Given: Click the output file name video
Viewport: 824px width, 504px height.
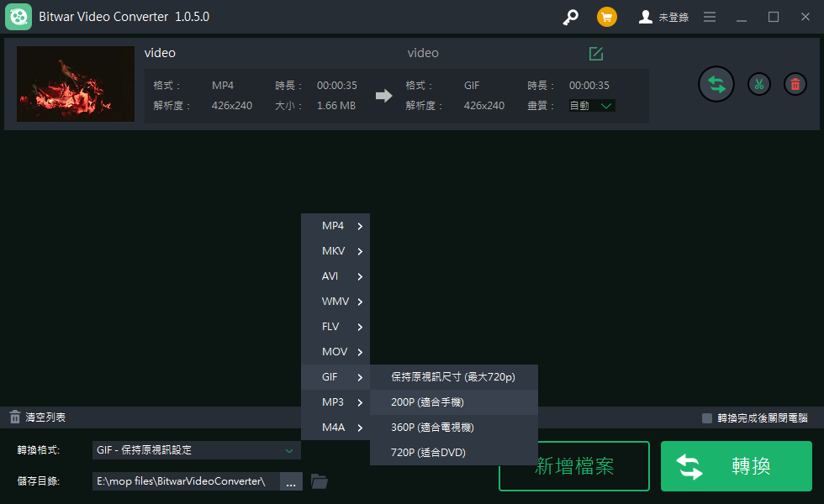Looking at the screenshot, I should coord(423,53).
